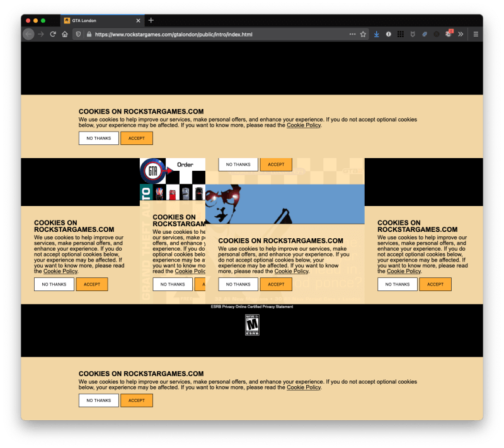Viewport: 504px width, 448px height.
Task: Click the grey shield-face extension icon
Action: pos(413,34)
